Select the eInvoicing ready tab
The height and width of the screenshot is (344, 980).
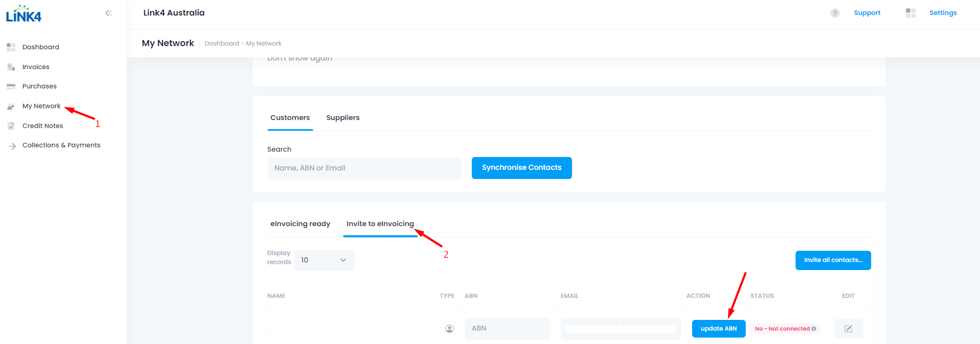300,224
